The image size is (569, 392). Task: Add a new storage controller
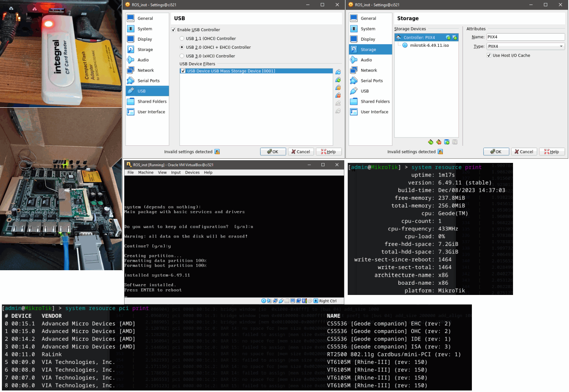tap(430, 142)
